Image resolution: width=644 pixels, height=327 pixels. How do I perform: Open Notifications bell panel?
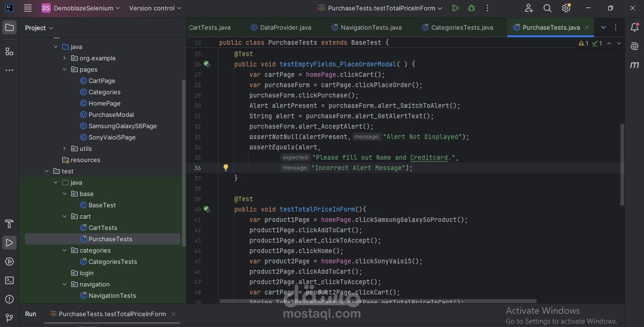coord(635,28)
